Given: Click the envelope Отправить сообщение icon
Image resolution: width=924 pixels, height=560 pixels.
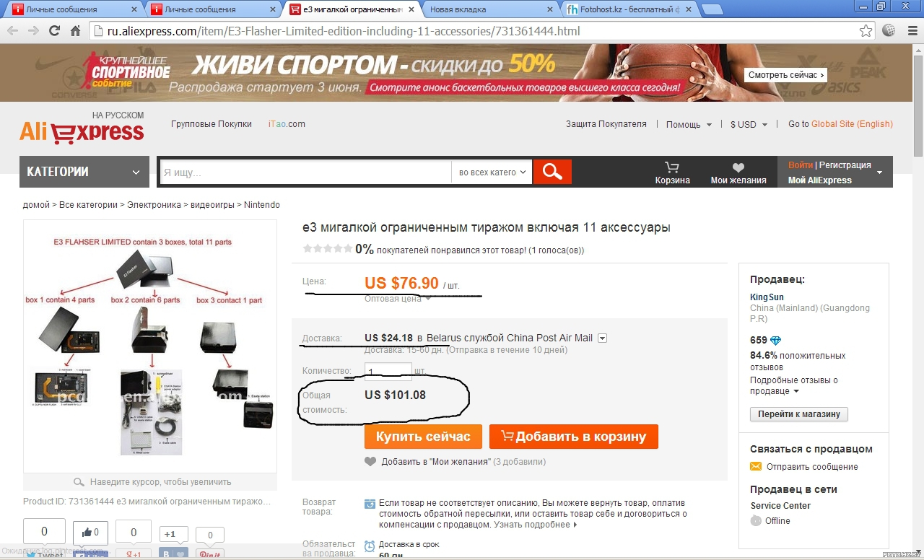Looking at the screenshot, I should pos(756,466).
